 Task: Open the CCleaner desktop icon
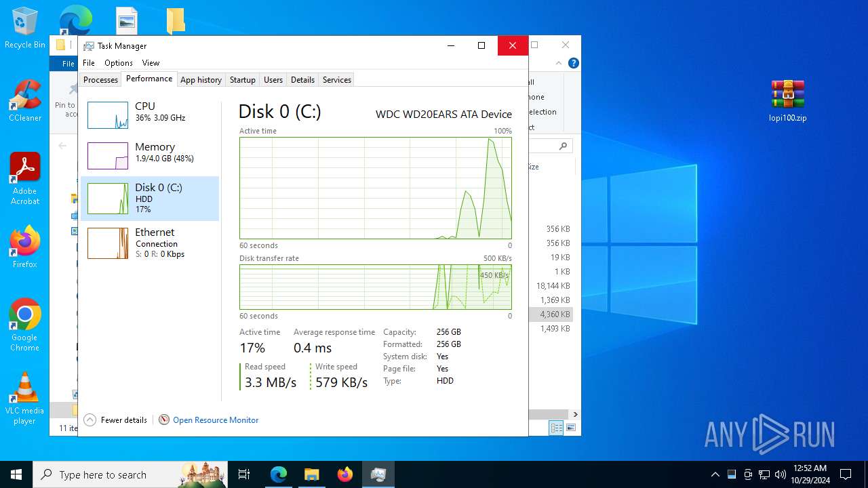pyautogui.click(x=24, y=101)
